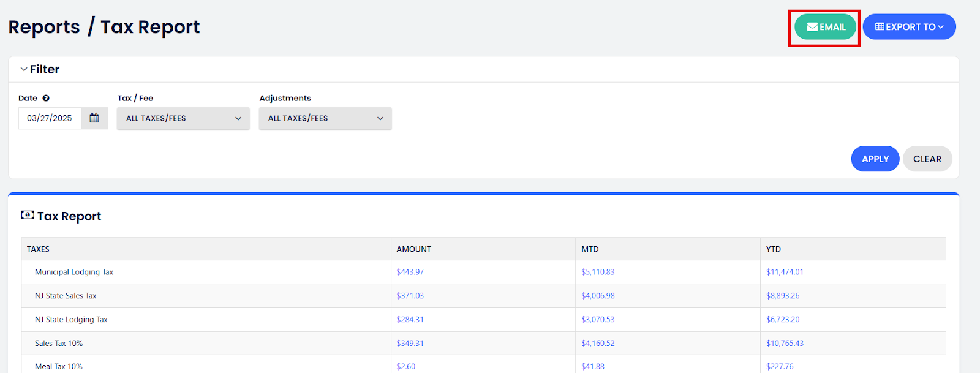980x373 pixels.
Task: Open Sales Tax 10% MTD $4,160.52
Action: click(x=598, y=344)
